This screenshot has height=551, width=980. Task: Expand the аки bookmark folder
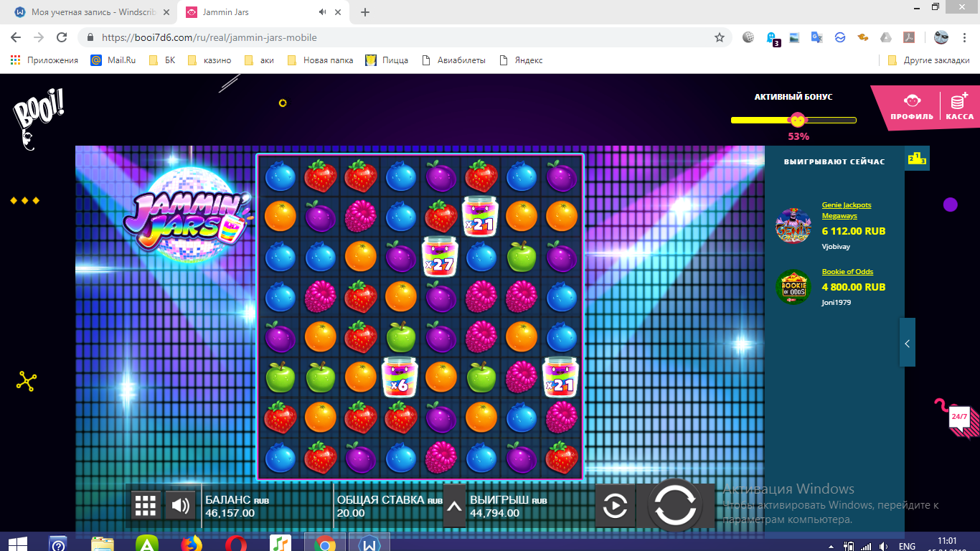[260, 60]
